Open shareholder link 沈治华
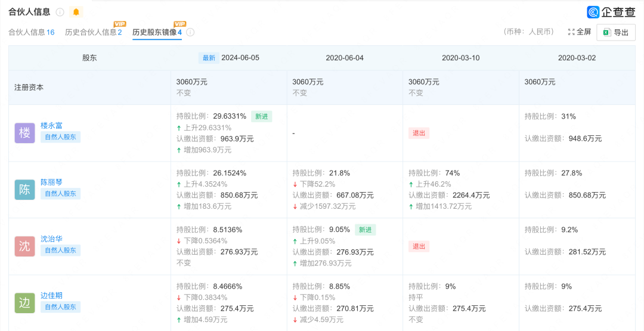 pos(51,239)
